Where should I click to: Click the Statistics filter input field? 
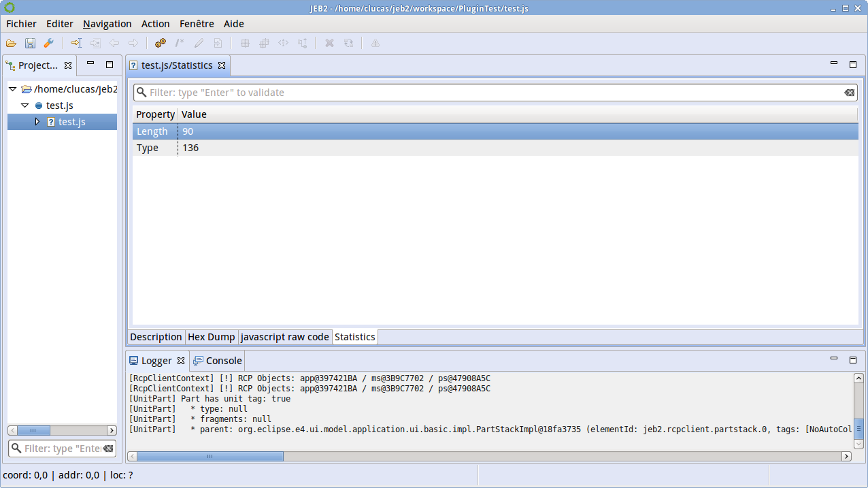pos(495,93)
